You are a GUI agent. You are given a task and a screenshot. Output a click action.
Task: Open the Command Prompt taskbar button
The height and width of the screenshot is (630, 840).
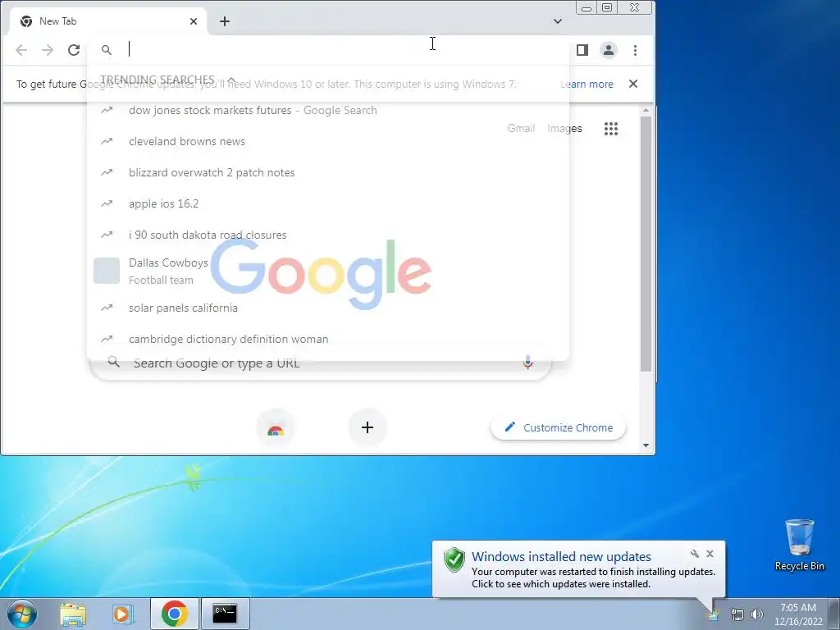click(225, 614)
